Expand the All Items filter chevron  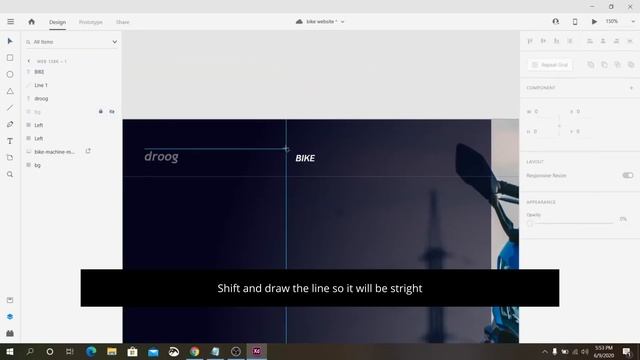pos(115,42)
